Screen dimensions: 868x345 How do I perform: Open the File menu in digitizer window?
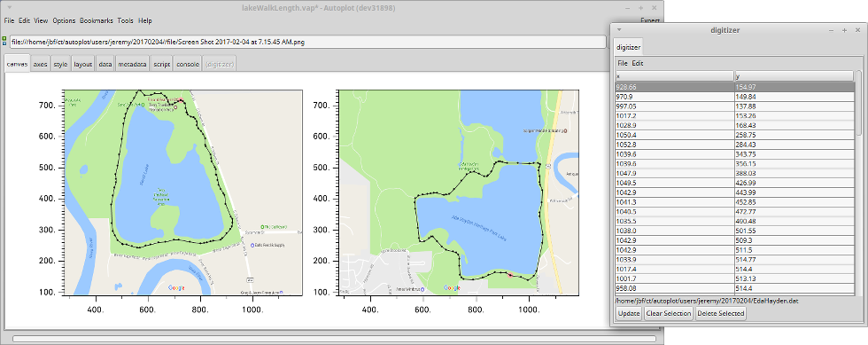623,63
